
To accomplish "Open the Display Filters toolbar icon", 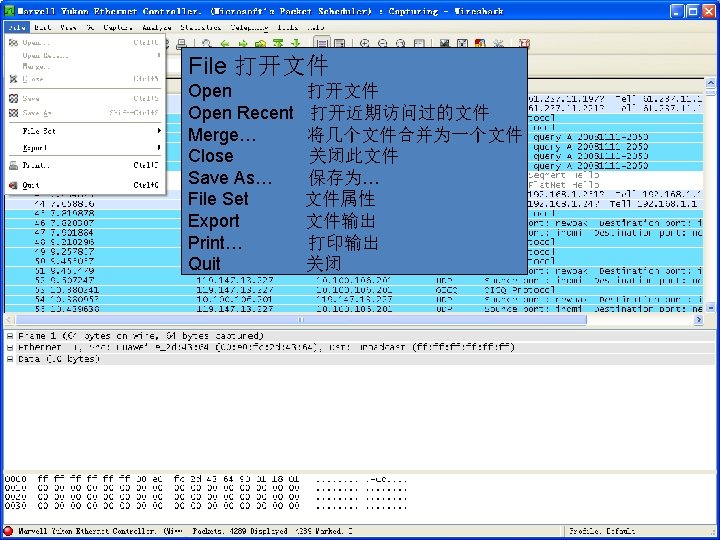I will pyautogui.click(x=462, y=44).
